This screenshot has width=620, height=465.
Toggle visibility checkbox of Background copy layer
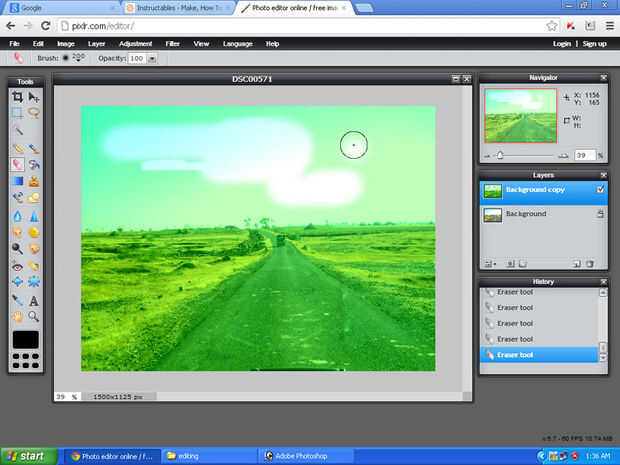coord(600,189)
